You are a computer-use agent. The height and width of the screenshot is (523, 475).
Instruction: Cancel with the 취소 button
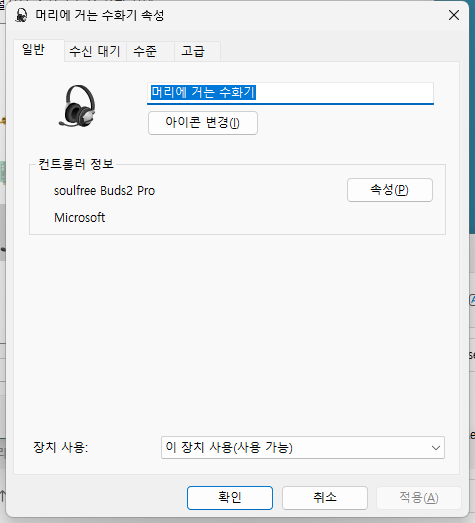(x=325, y=498)
